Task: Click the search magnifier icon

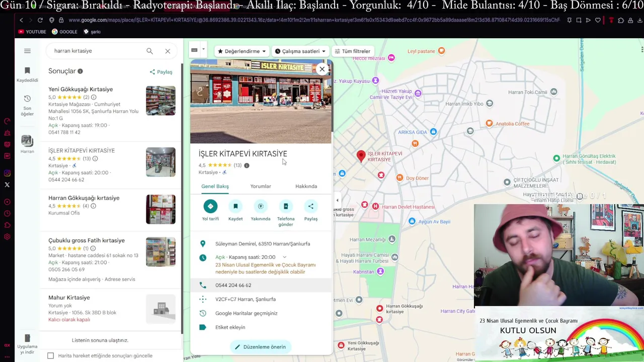Action: point(149,51)
